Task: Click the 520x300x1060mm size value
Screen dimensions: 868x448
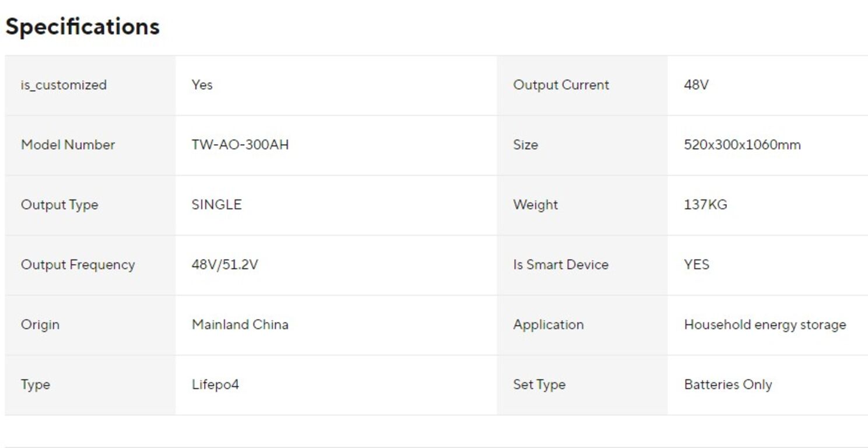Action: [742, 145]
